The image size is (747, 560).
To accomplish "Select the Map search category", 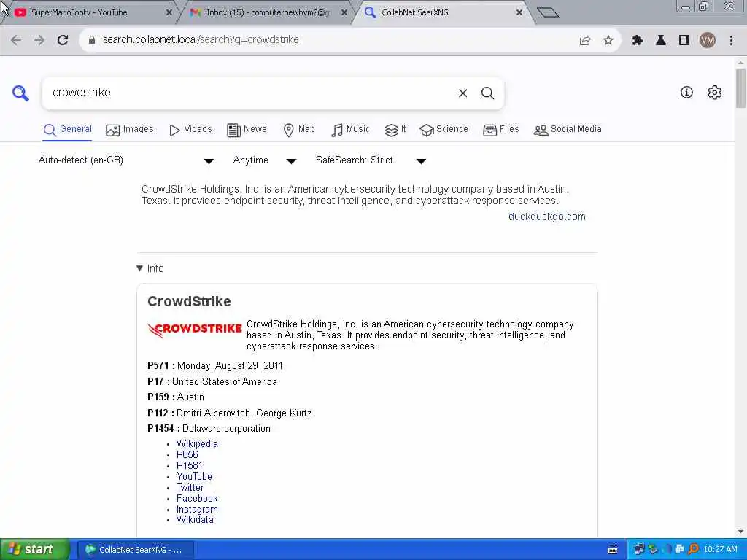I will tap(299, 130).
